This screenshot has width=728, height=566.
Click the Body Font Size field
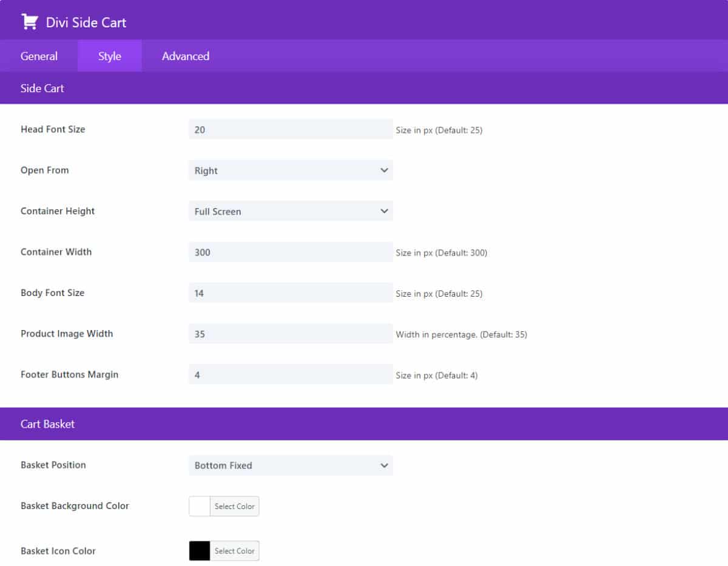point(290,293)
